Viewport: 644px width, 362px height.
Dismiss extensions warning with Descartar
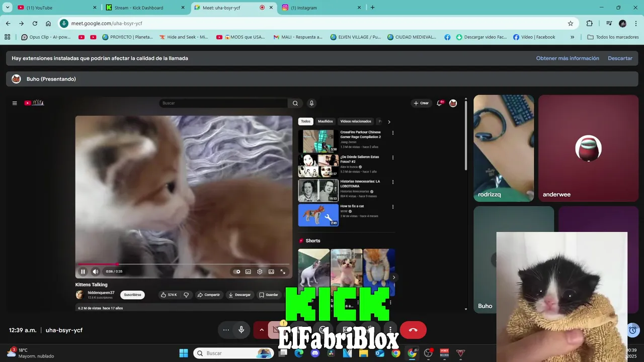(x=620, y=58)
